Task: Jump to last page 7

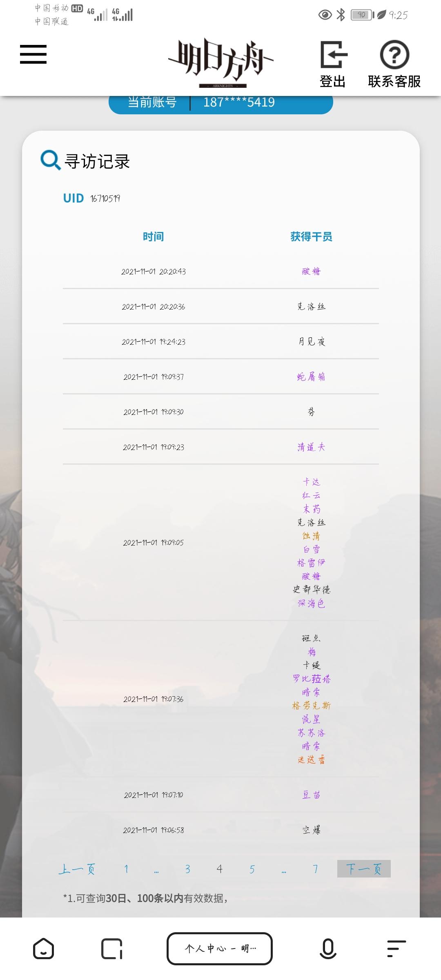Action: [x=315, y=869]
